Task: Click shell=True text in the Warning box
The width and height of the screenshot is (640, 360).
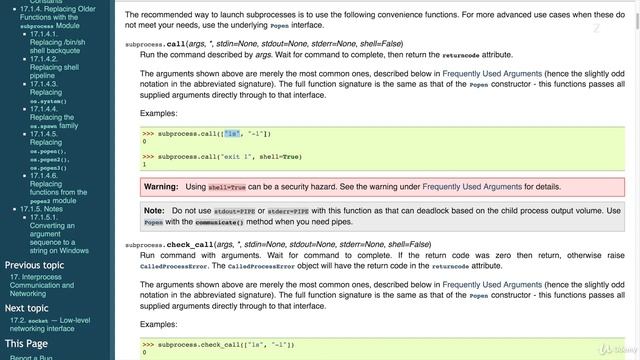Action: (227, 187)
